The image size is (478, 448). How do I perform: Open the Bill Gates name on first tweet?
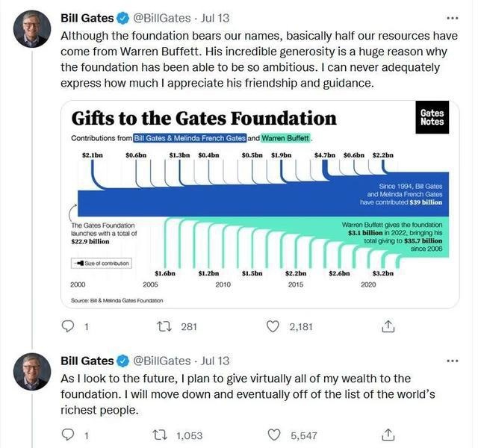(x=87, y=18)
